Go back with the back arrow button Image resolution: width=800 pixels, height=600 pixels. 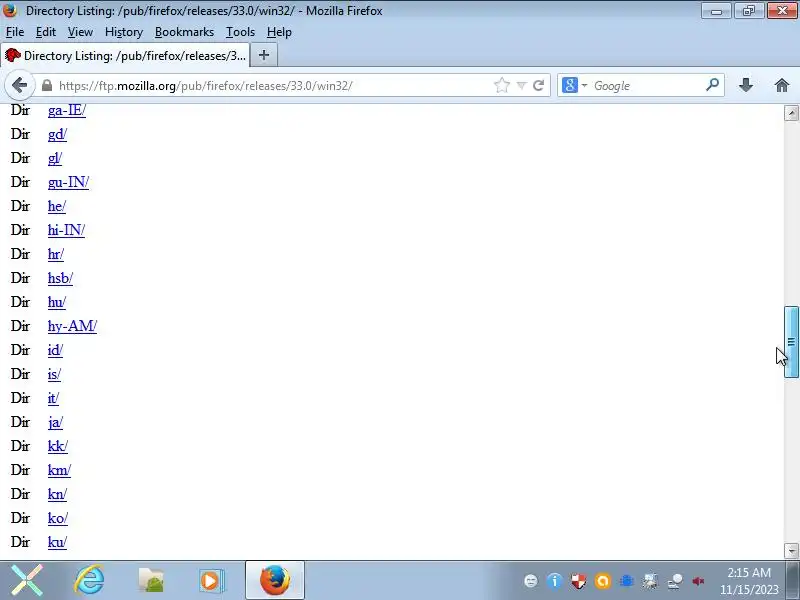(19, 85)
